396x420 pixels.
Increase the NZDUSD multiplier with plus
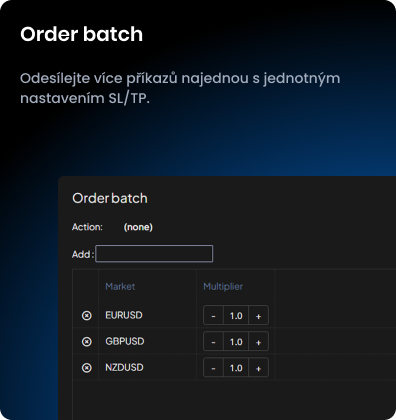pyautogui.click(x=258, y=368)
